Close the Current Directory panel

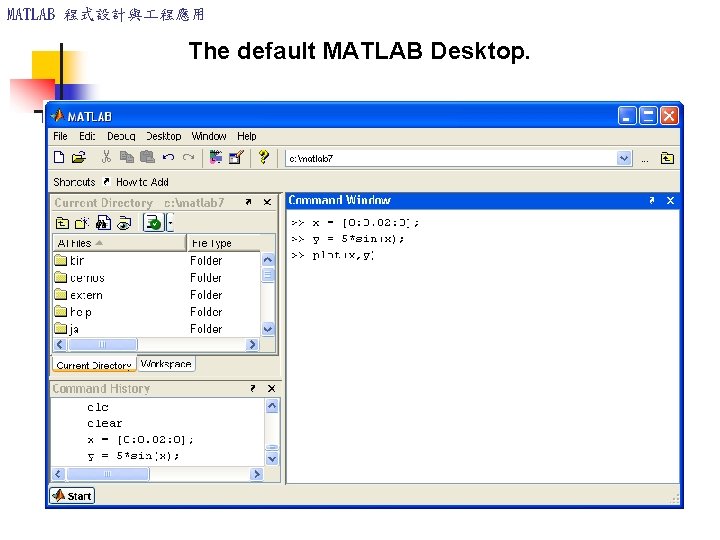[x=267, y=202]
